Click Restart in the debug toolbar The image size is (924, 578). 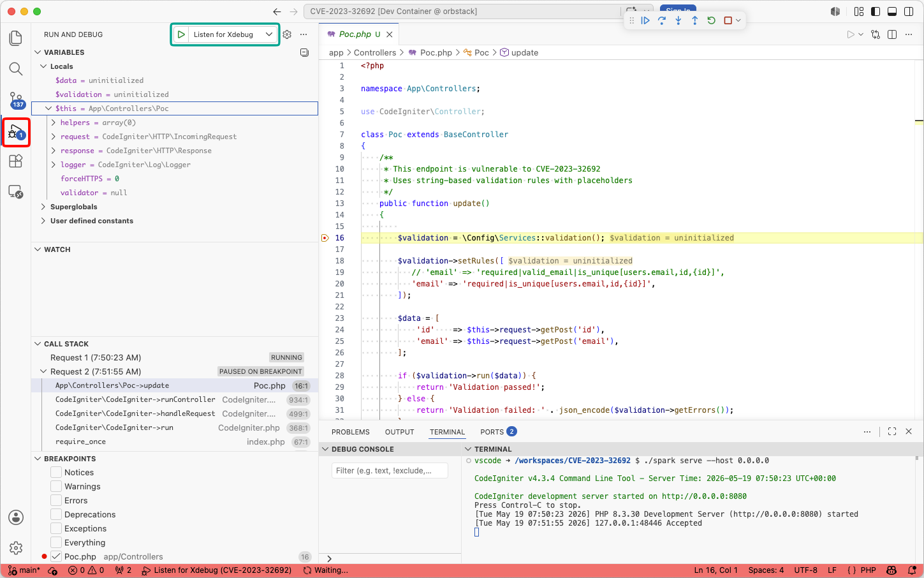click(712, 20)
